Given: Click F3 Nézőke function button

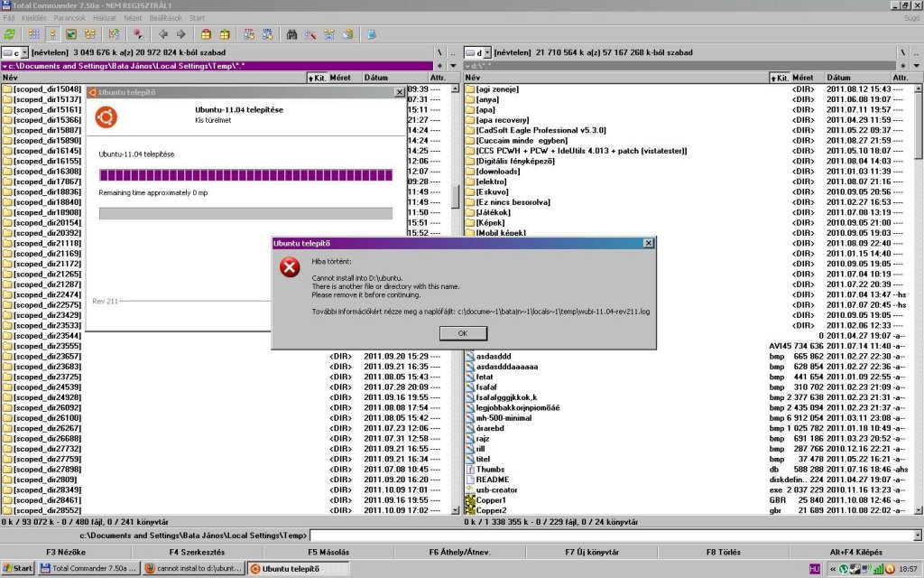Looking at the screenshot, I should pyautogui.click(x=66, y=552).
